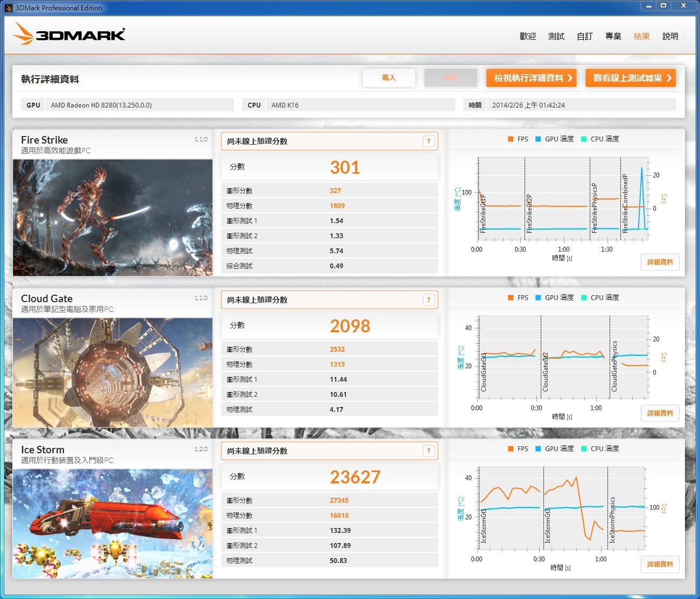Click Cloud Gate 圖形測試 1 value 11.44
The width and height of the screenshot is (700, 599).
pos(338,380)
